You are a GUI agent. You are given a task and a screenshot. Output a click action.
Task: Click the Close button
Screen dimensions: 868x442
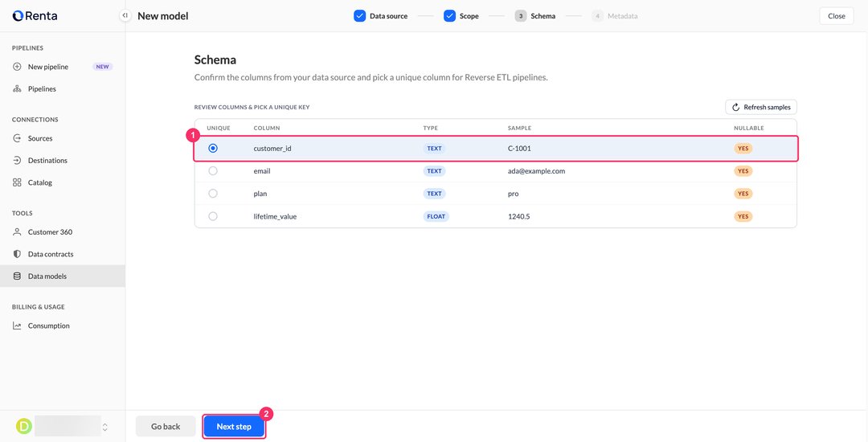(x=837, y=16)
